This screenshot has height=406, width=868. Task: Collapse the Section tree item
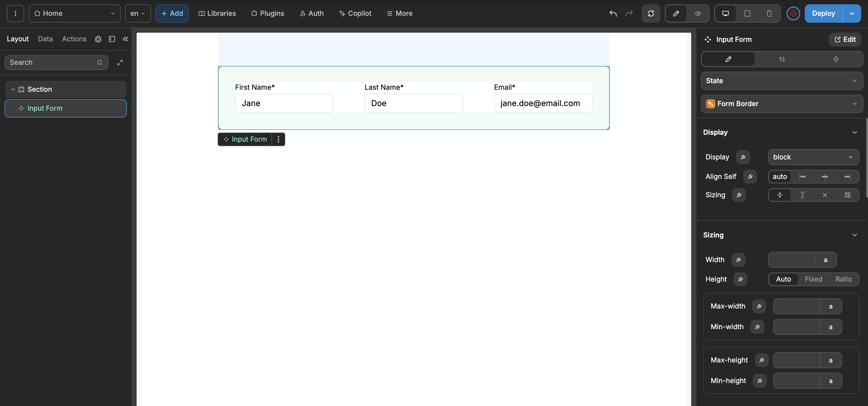(x=13, y=89)
